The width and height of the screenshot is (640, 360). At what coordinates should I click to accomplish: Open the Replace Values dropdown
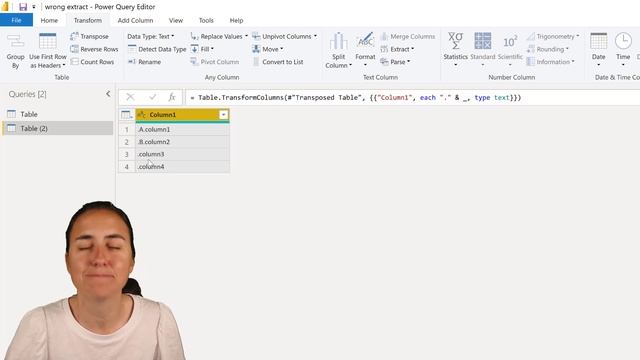219,36
